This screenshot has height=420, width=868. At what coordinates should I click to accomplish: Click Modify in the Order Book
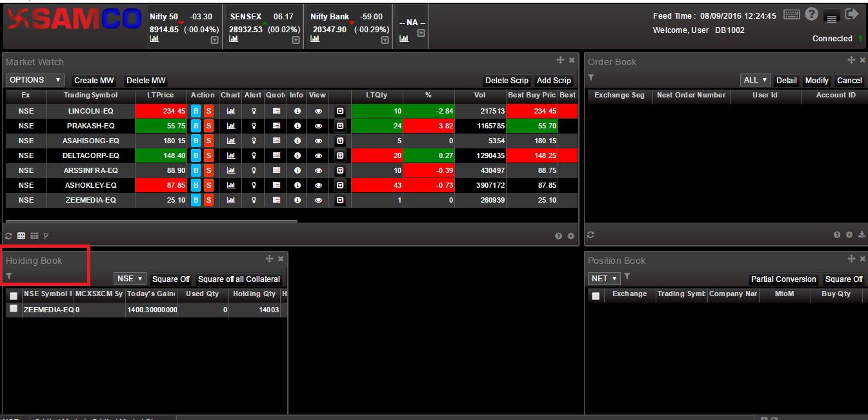816,81
